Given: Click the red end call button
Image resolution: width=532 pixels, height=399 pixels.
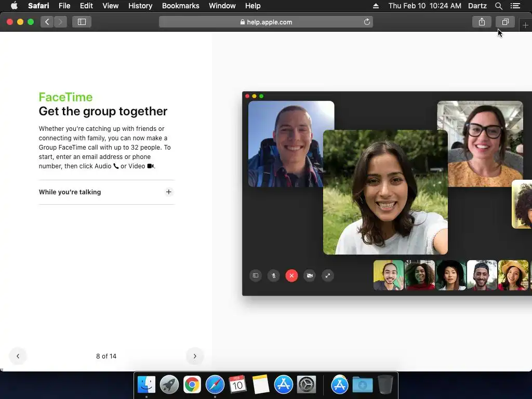Looking at the screenshot, I should (x=291, y=275).
